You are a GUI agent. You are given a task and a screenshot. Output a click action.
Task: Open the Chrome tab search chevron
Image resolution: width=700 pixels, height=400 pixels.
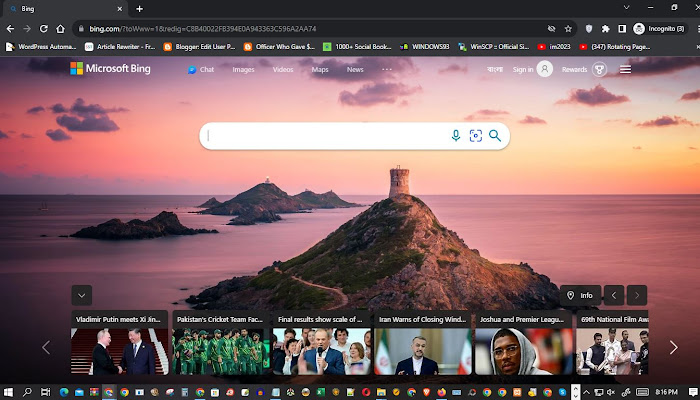click(626, 8)
